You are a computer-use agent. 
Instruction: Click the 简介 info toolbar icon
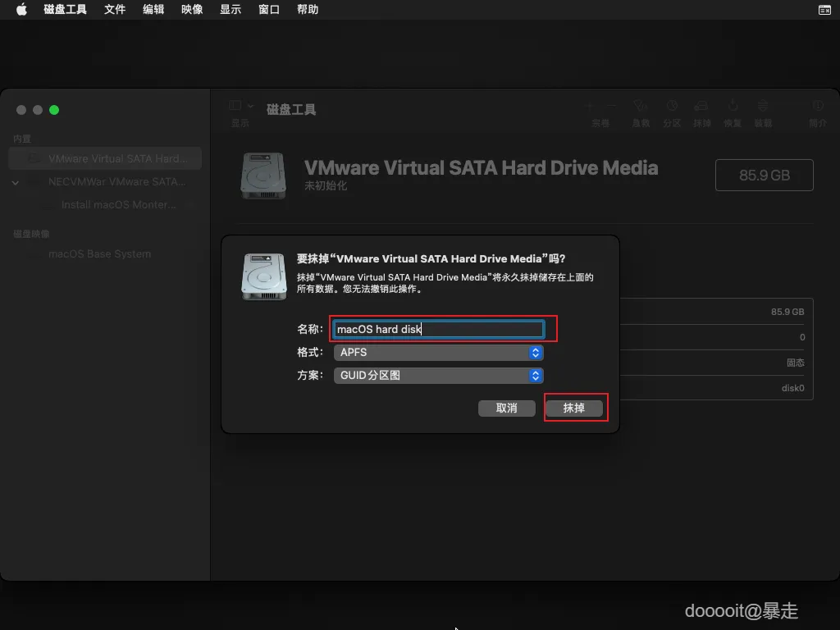(818, 106)
